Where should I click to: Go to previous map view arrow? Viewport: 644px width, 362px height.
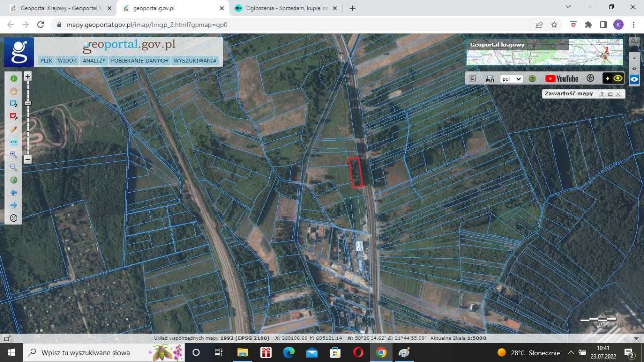tap(14, 193)
